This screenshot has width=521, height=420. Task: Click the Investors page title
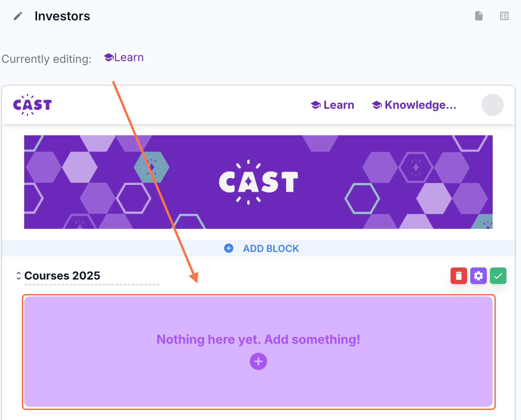click(x=62, y=16)
